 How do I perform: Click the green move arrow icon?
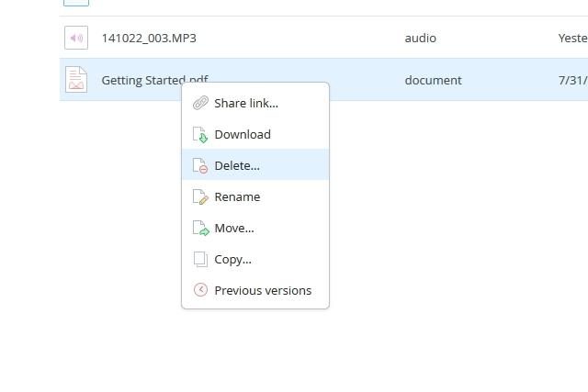click(200, 228)
